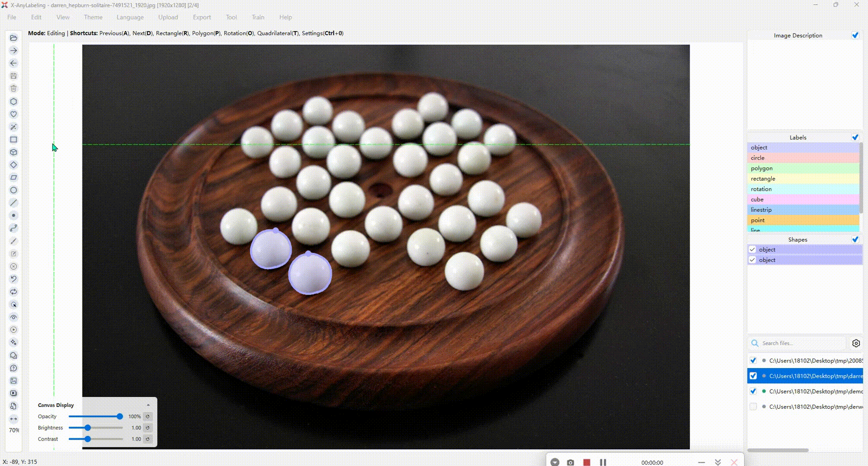
Task: Open the Edit menu
Action: tap(36, 17)
